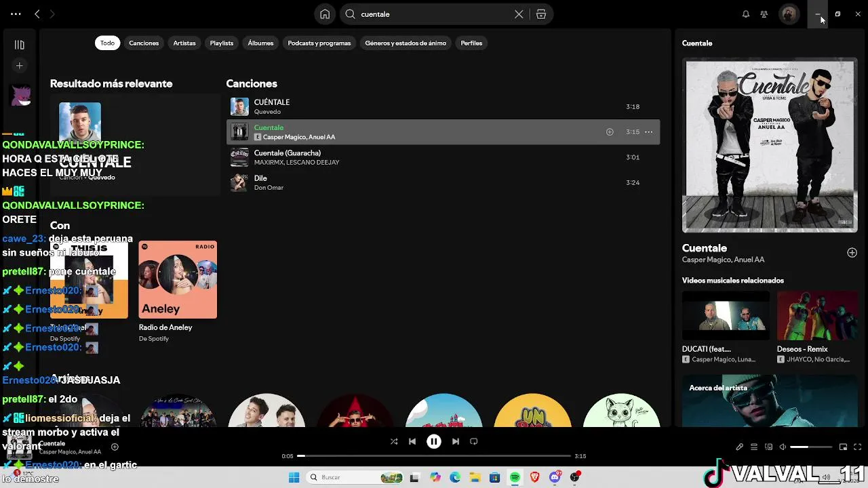Filter results by Álbumes
Screen dimensions: 868x488
(260, 43)
